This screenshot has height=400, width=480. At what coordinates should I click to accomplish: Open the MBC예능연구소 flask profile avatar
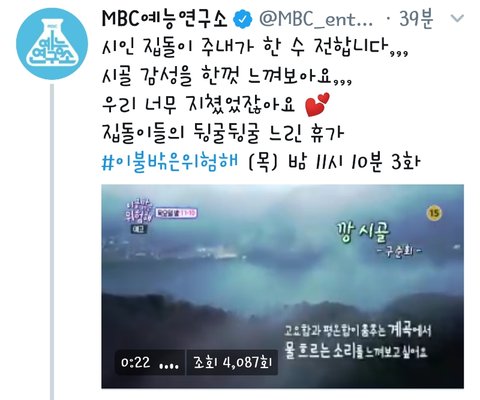point(52,44)
